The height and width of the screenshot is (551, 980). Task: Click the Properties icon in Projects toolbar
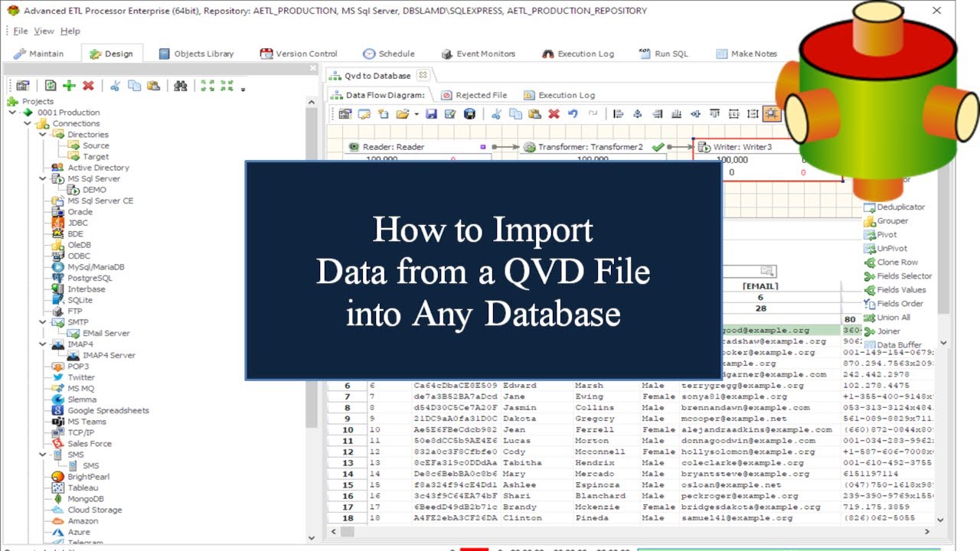coord(23,86)
